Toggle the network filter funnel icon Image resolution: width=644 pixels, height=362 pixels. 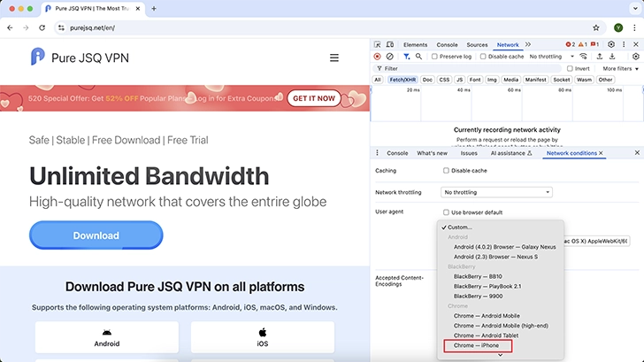click(406, 57)
